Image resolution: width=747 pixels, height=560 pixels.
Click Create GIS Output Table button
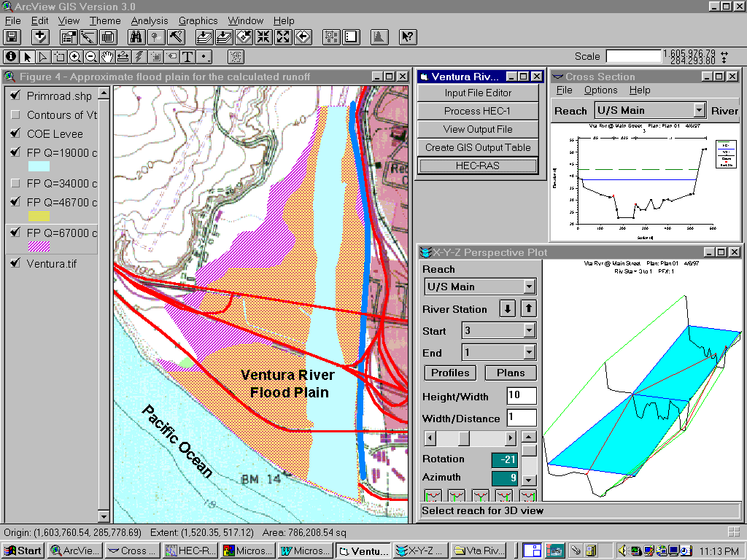tap(478, 147)
